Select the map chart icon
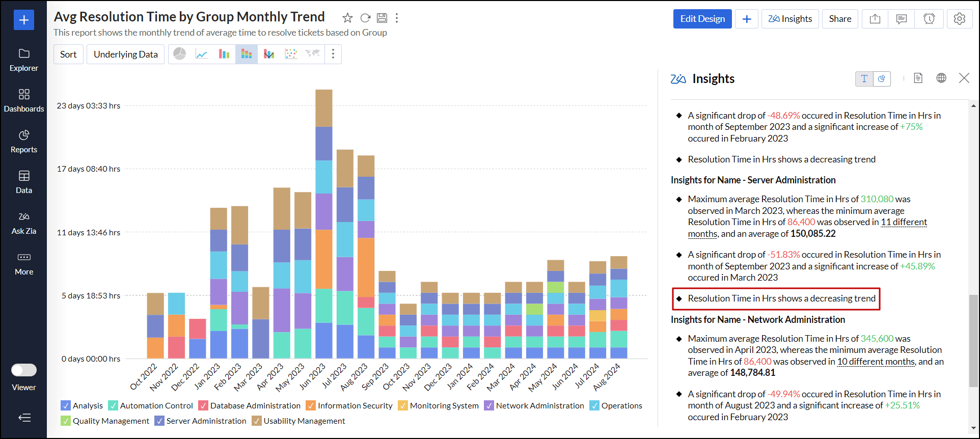Screen dimensions: 980x439 [x=312, y=54]
